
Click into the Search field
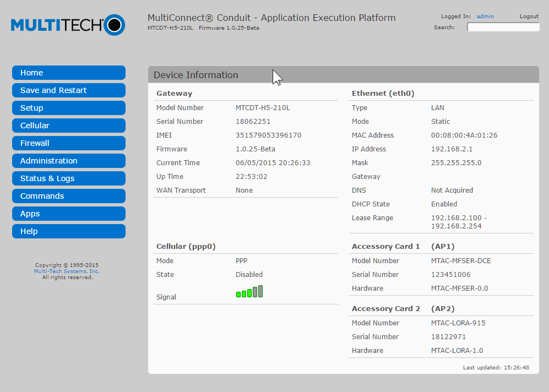[503, 27]
